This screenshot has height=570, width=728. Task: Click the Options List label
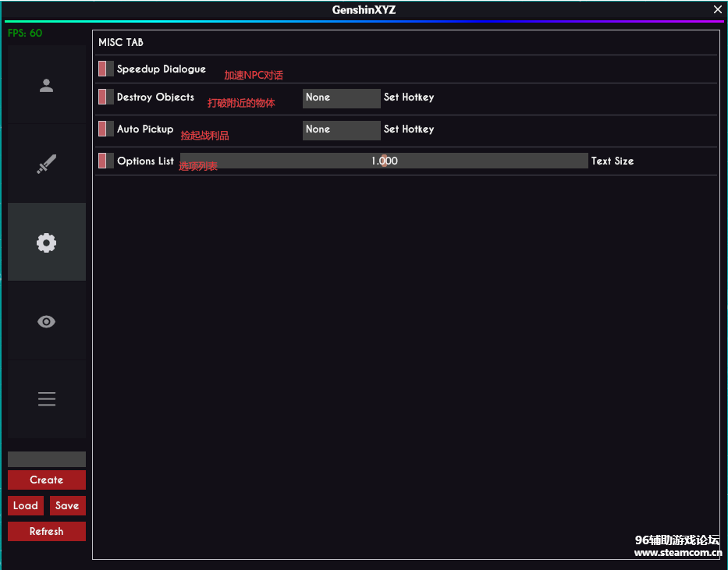pyautogui.click(x=145, y=161)
